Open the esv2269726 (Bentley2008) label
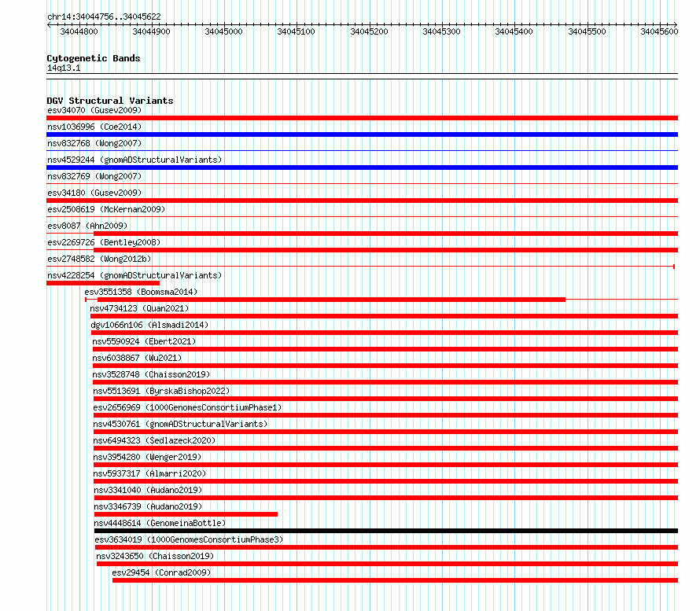Screen dimensions: 700x611 coord(104,242)
